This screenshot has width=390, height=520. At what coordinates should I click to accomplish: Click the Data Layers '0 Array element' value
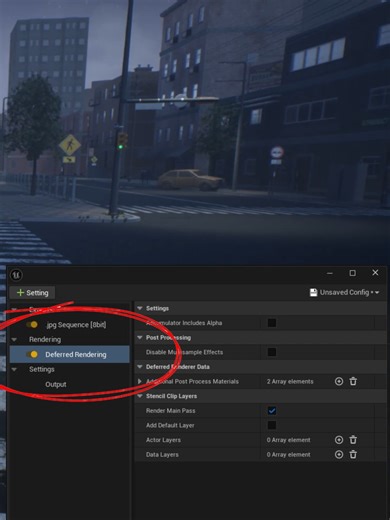288,454
